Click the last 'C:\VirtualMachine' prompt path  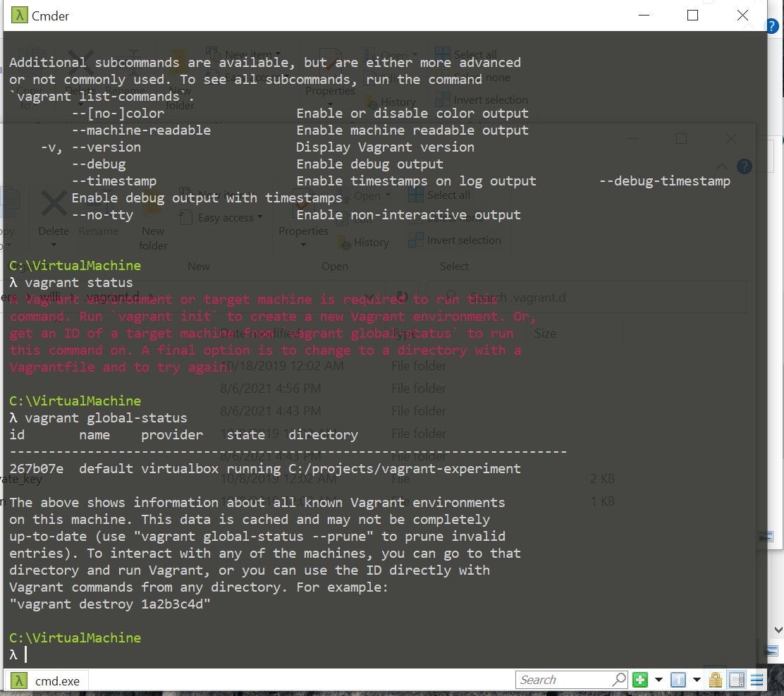[x=75, y=638]
